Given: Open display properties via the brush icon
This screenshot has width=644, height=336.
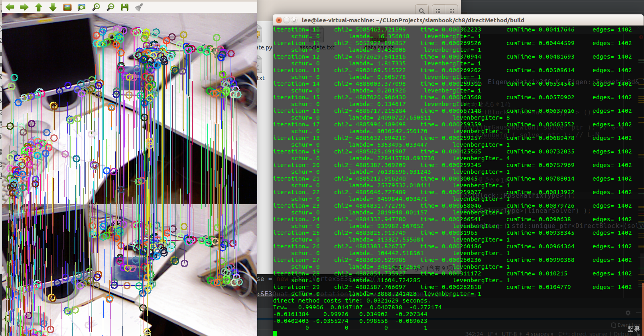Looking at the screenshot, I should [139, 7].
